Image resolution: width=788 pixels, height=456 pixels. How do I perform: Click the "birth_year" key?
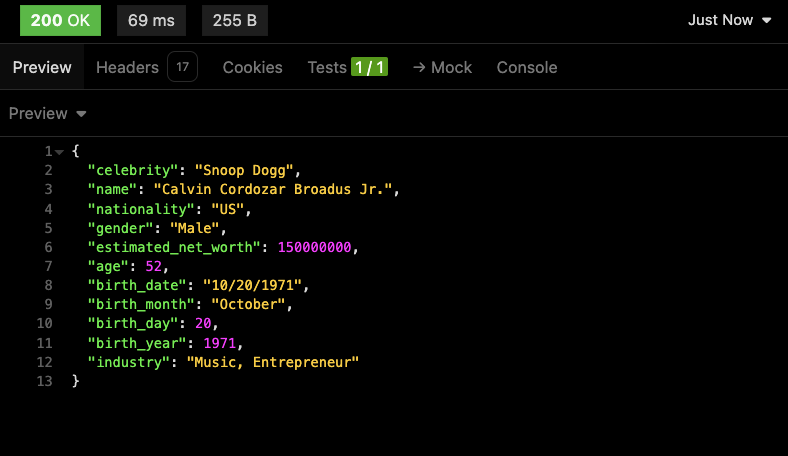click(137, 343)
